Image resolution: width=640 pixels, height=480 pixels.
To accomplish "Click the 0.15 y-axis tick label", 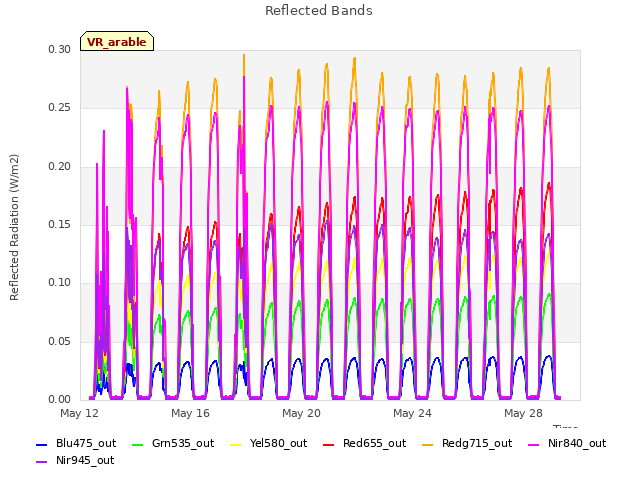I will (60, 224).
